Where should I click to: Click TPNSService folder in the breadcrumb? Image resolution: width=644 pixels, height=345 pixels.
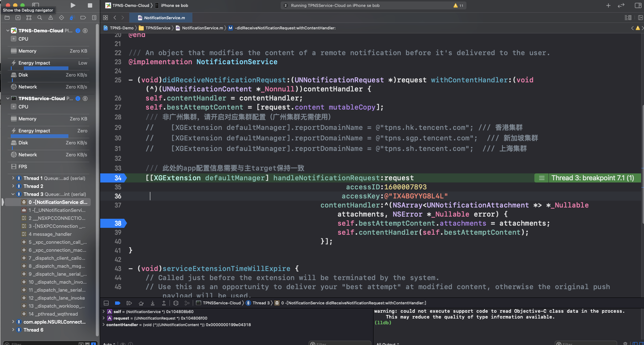click(x=158, y=28)
